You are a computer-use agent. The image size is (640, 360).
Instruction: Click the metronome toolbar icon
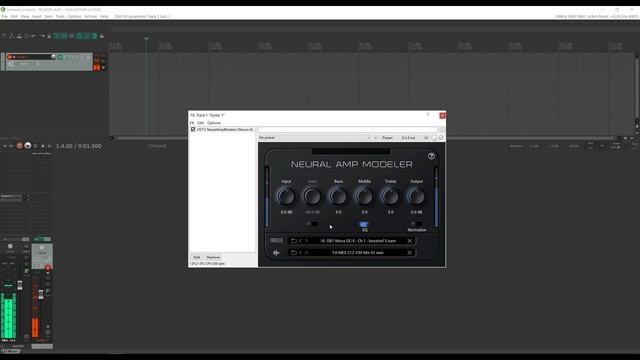pos(49,36)
